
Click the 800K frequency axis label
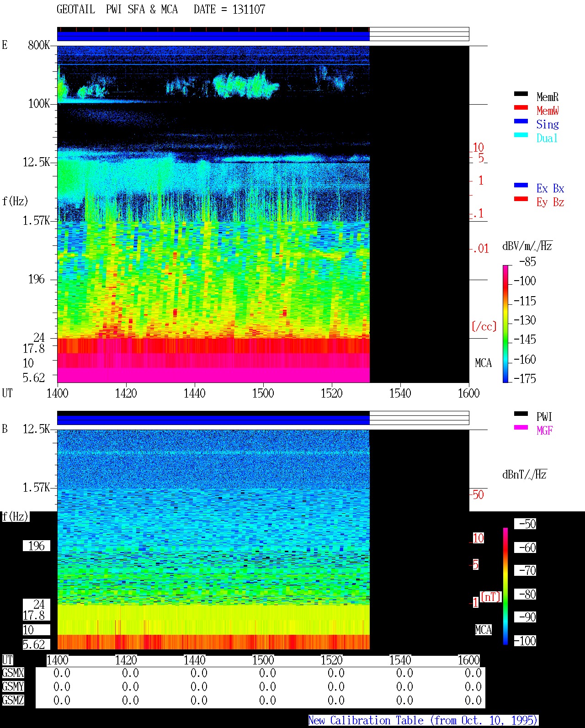click(39, 45)
